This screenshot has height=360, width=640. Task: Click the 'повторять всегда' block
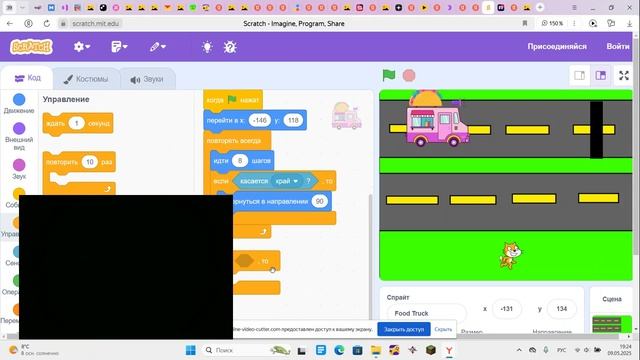point(234,141)
